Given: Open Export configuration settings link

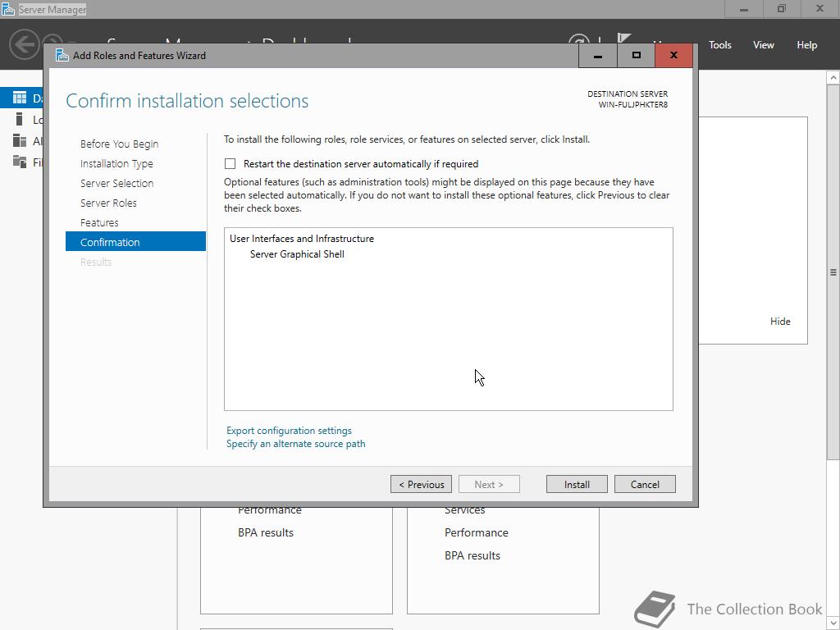Looking at the screenshot, I should click(x=289, y=431).
